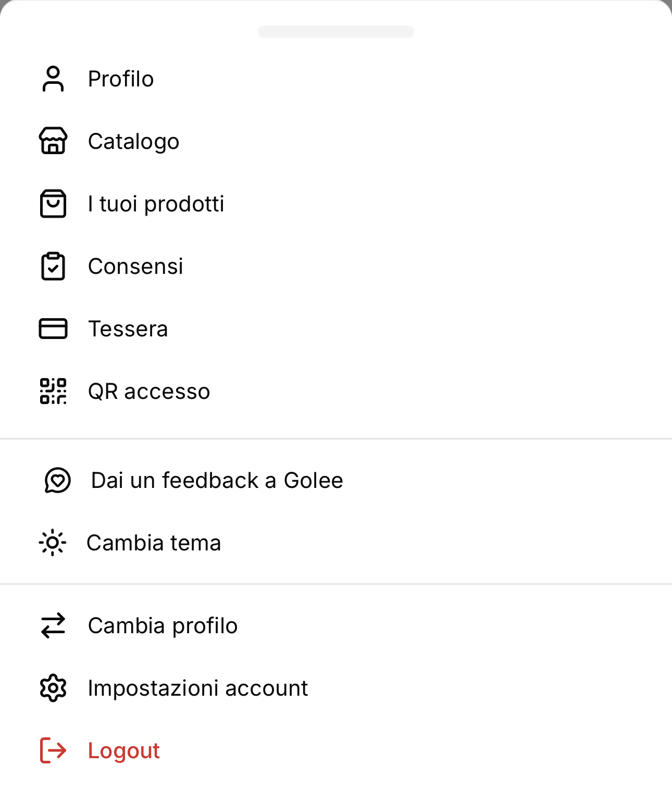Tap the sheet drag handle at top
The height and width of the screenshot is (791, 672).
coord(336,32)
